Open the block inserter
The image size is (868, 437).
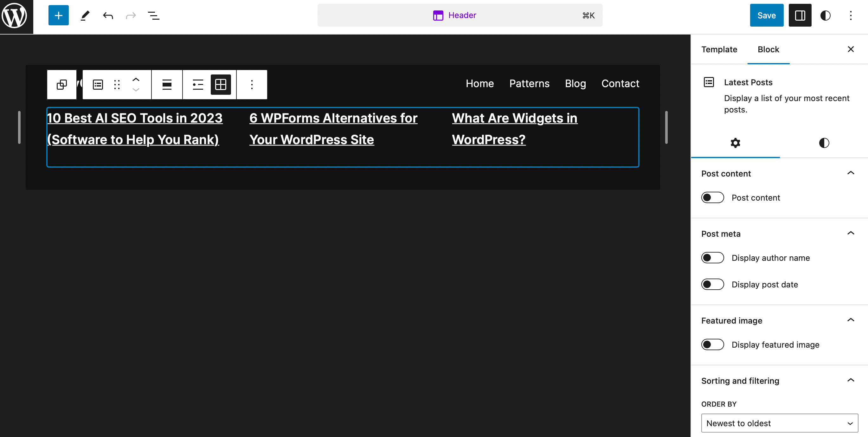[58, 15]
